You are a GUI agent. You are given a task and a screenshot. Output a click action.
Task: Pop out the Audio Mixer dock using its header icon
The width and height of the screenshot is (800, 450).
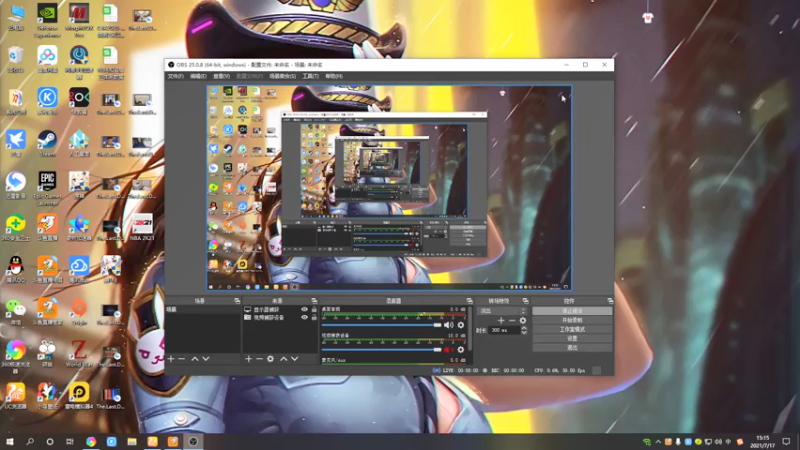click(x=469, y=301)
